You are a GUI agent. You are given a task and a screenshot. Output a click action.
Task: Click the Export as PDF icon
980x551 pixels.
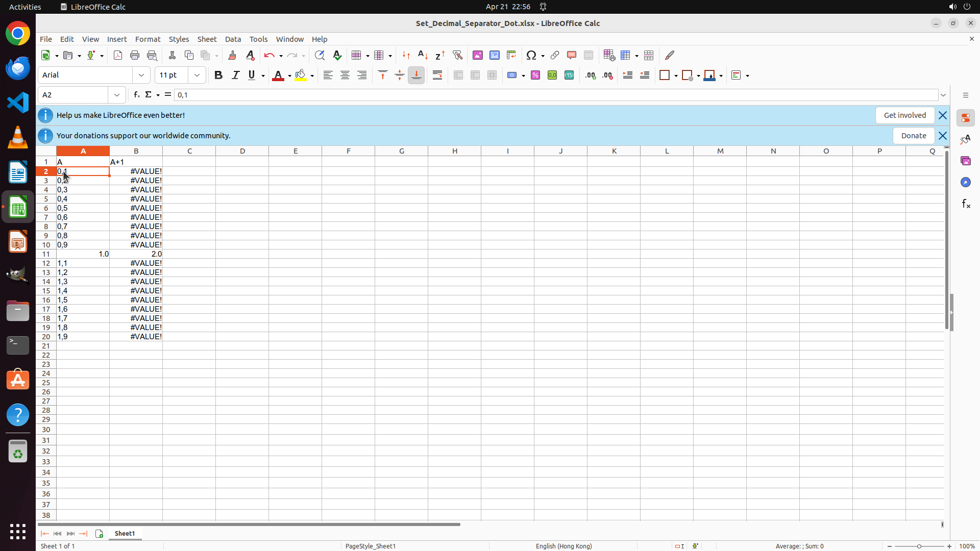click(x=118, y=55)
